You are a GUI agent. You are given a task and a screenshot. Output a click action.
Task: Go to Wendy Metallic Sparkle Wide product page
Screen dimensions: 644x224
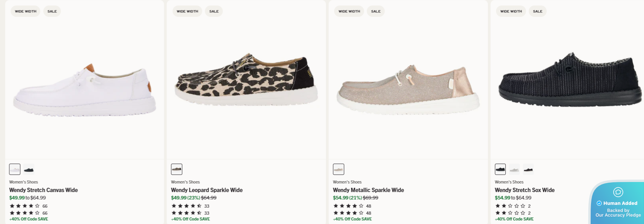(368, 190)
